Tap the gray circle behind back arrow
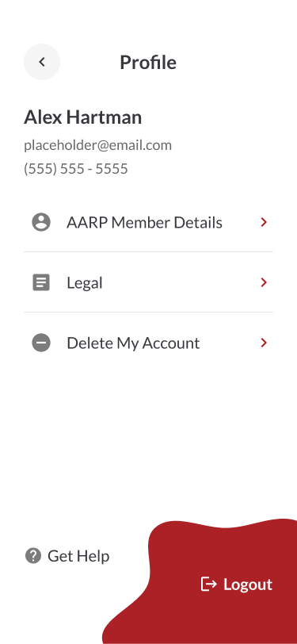297x644 pixels. 42,62
